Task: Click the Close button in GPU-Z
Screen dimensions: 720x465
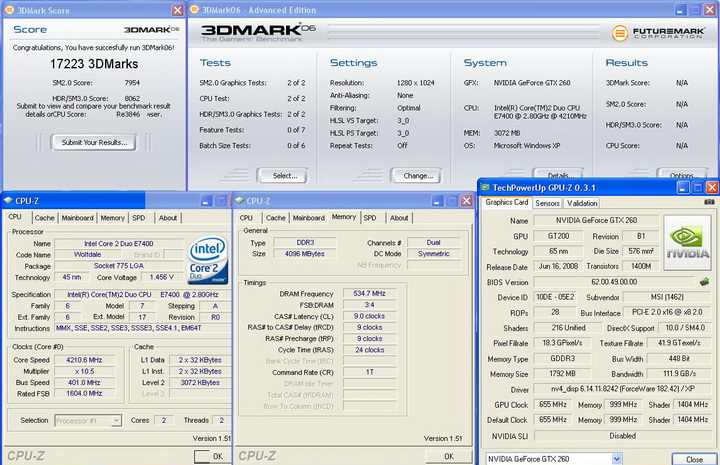Action: tap(694, 459)
